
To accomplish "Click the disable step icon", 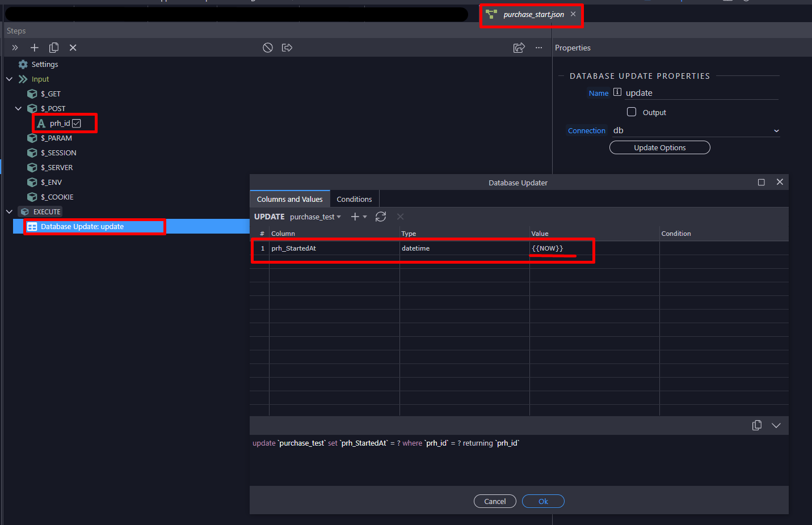I will 268,48.
